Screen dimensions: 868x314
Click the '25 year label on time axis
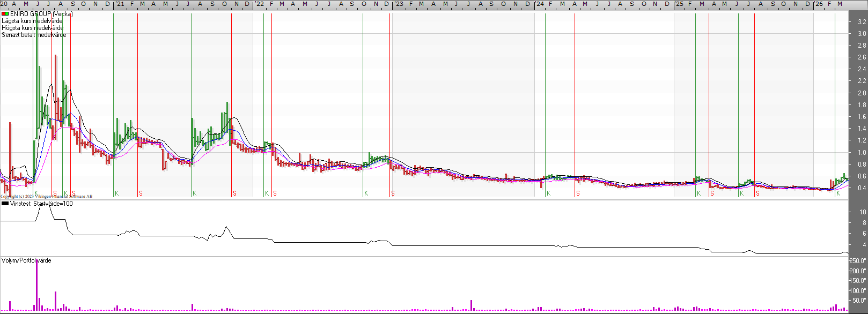coord(679,4)
